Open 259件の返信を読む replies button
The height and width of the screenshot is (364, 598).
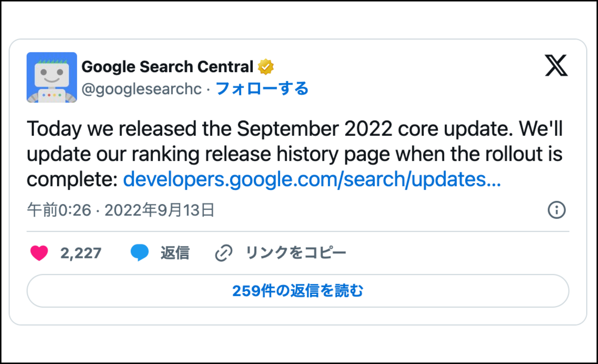pyautogui.click(x=298, y=291)
